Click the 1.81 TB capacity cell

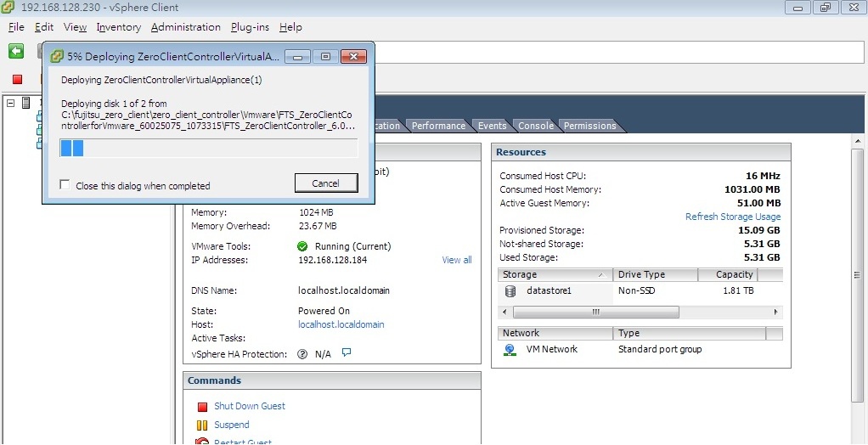pyautogui.click(x=738, y=290)
